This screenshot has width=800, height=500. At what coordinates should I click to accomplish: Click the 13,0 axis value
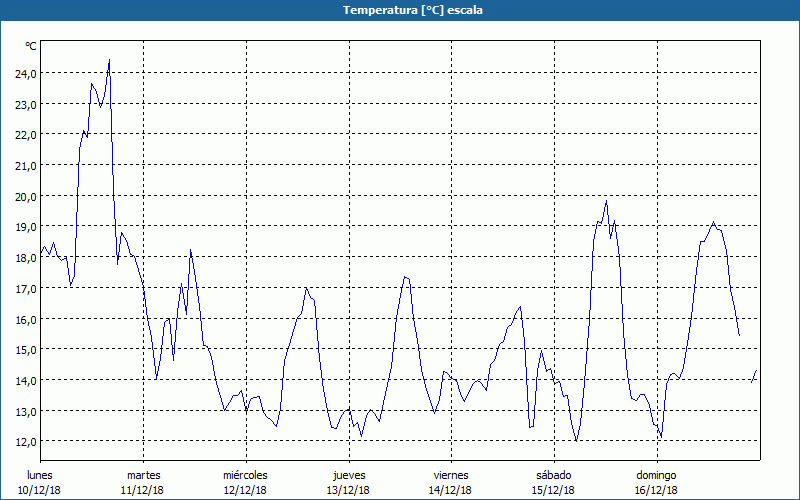point(26,411)
